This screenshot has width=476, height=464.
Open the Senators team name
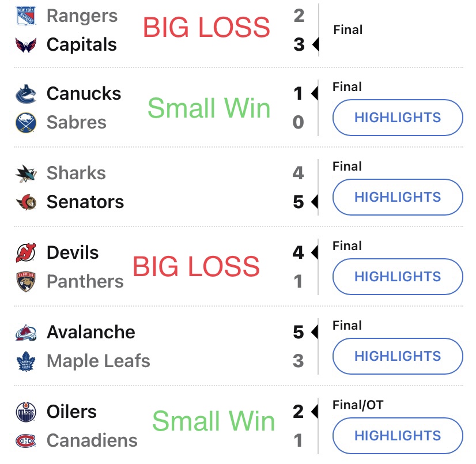[85, 202]
